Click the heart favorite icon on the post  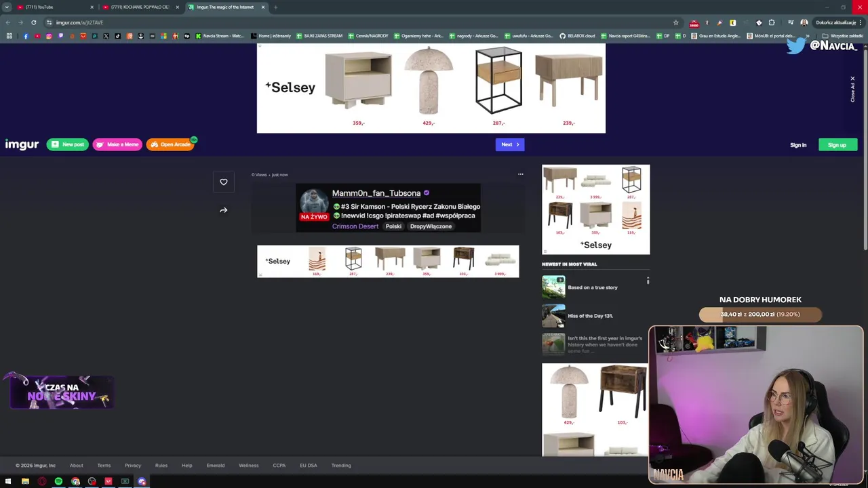click(x=224, y=182)
